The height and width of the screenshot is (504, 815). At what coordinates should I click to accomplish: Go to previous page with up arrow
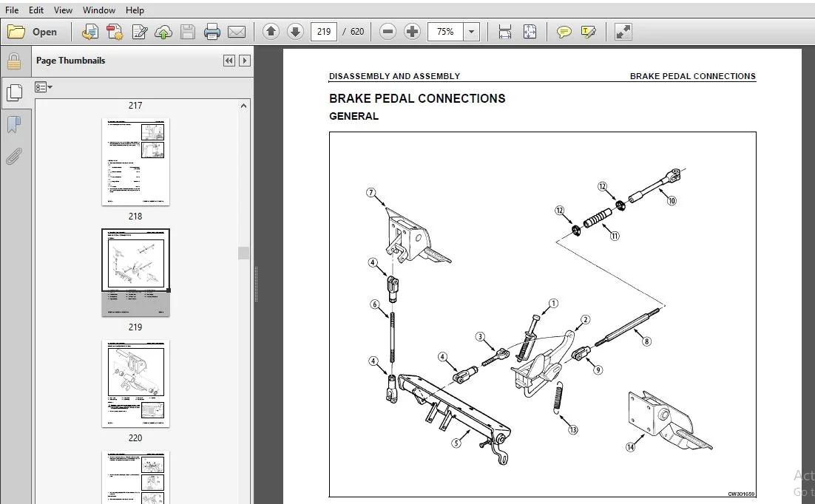point(271,32)
